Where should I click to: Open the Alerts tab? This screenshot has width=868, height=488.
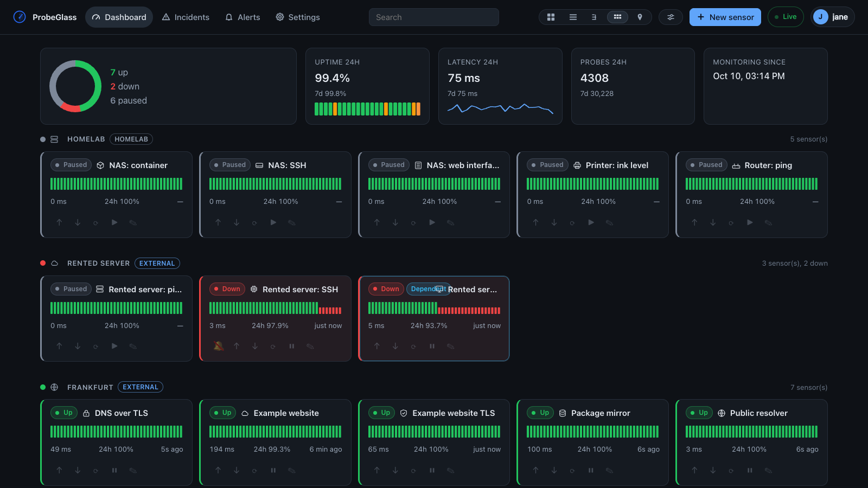242,17
